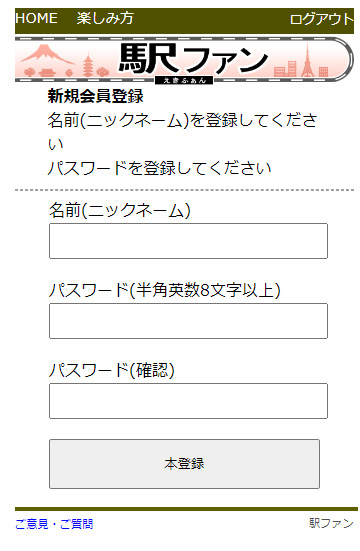Viewport: 360px width, 551px height.
Task: Click the city buildings illustration in banner
Action: pyautogui.click(x=285, y=69)
